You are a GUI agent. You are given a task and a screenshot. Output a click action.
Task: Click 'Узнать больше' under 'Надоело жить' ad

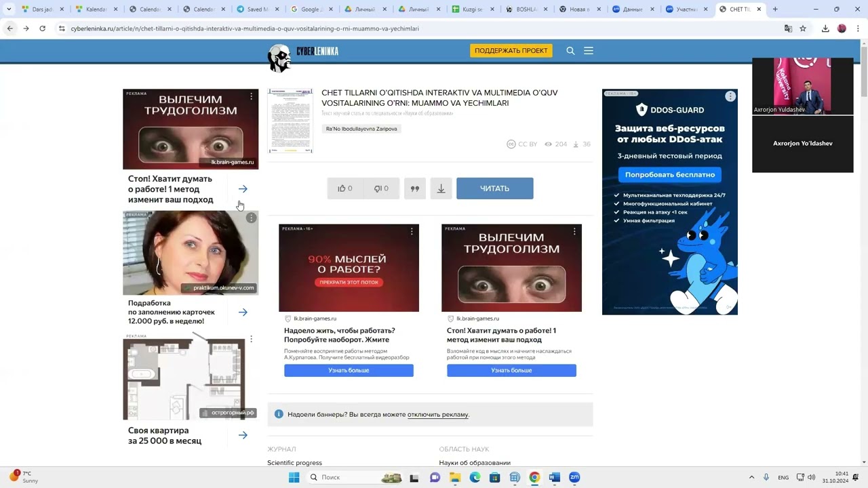[x=349, y=371]
